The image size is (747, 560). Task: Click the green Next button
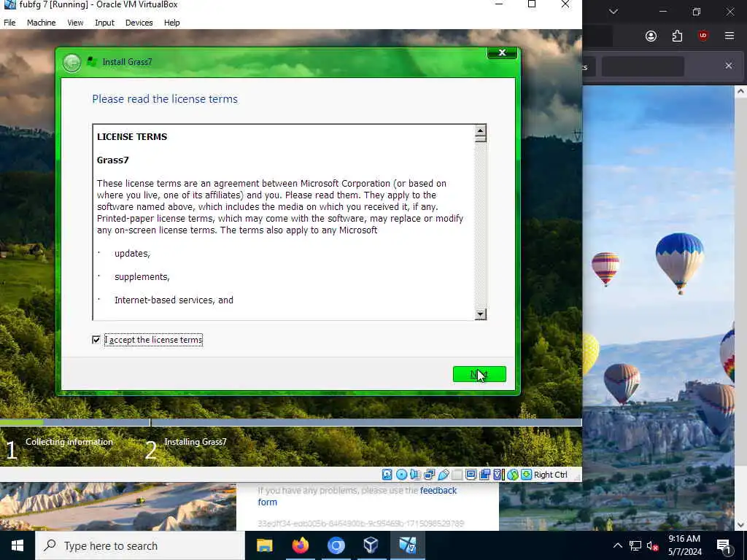click(479, 374)
